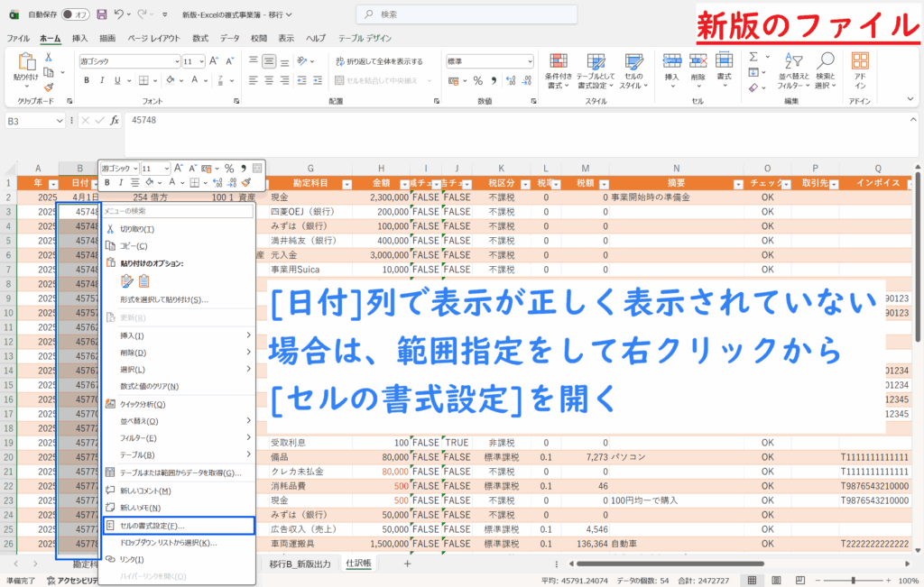The width and height of the screenshot is (924, 587).
Task: Toggle bold in the ribbon font group
Action: tap(88, 80)
